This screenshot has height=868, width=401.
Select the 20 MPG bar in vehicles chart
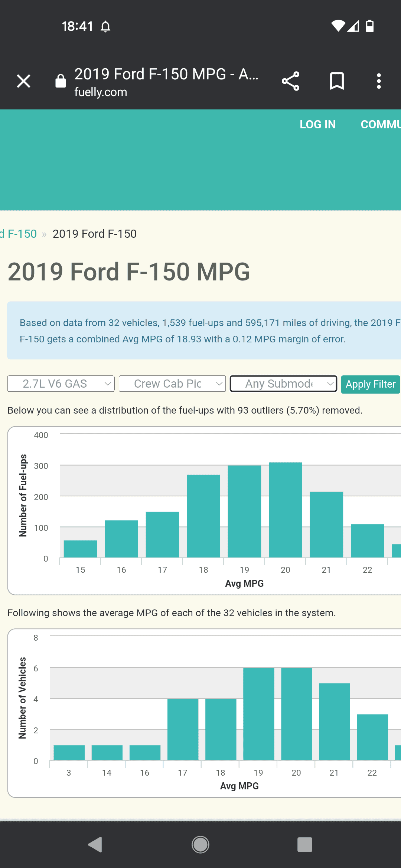[x=297, y=714]
